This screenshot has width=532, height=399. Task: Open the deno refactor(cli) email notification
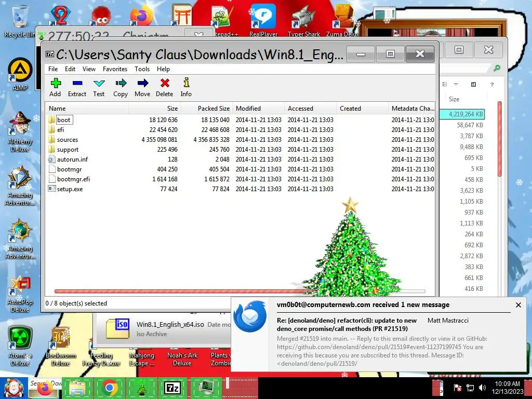[x=347, y=324]
